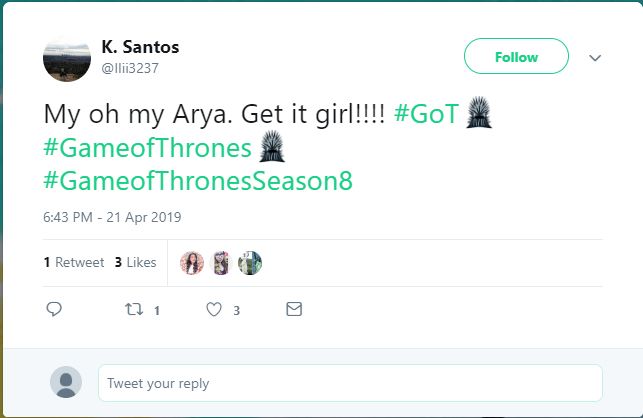643x418 pixels.
Task: Like the tweet with the heart icon
Action: coord(213,310)
